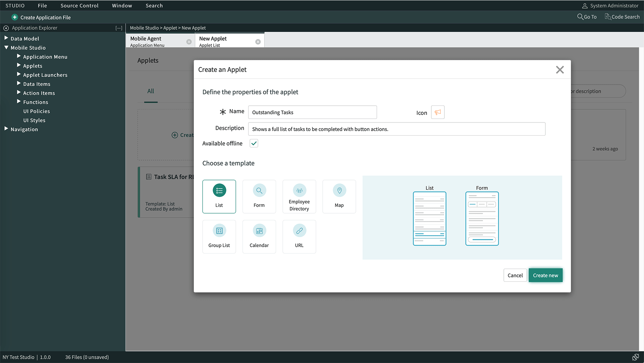Click Create Application File

pyautogui.click(x=41, y=17)
